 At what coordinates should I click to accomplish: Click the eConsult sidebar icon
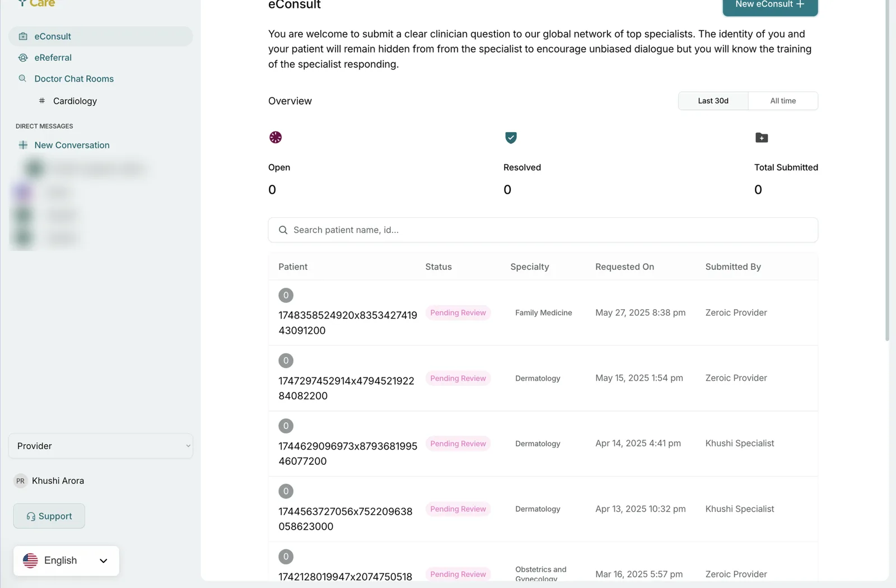pos(23,36)
